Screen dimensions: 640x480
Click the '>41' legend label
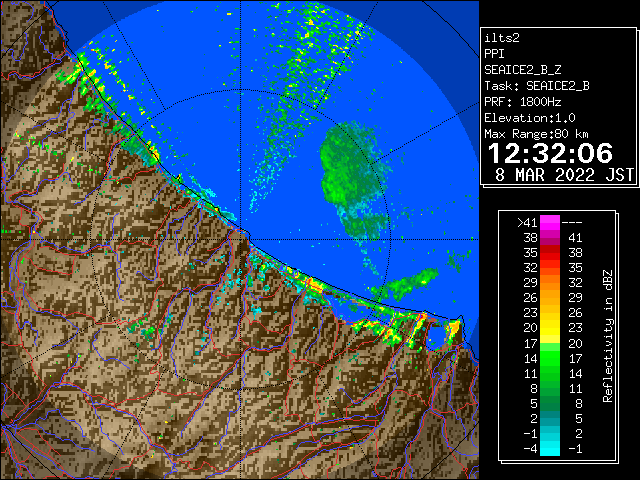527,223
